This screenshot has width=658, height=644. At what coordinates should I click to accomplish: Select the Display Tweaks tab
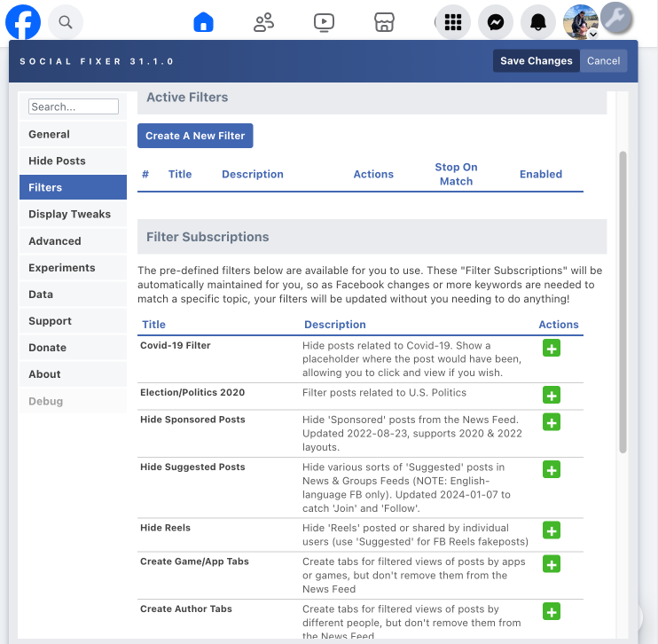click(69, 214)
